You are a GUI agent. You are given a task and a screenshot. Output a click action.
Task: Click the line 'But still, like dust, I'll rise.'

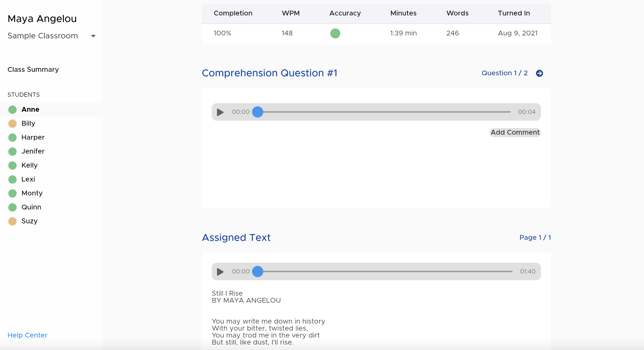click(x=252, y=342)
